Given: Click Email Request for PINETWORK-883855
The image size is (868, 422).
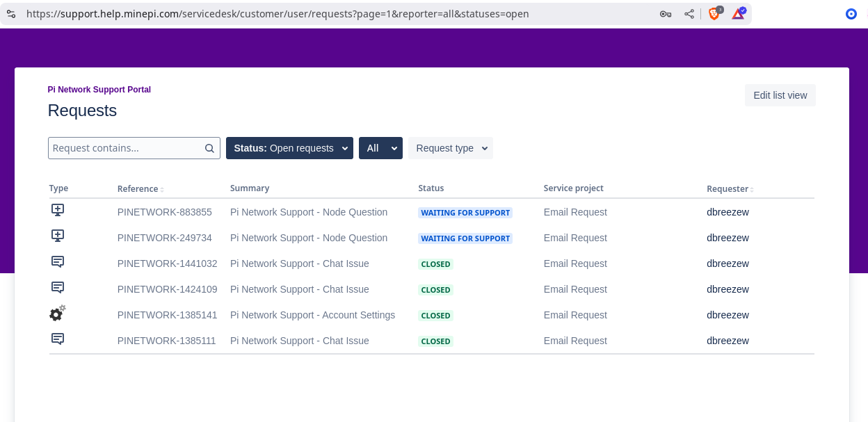Looking at the screenshot, I should point(575,212).
